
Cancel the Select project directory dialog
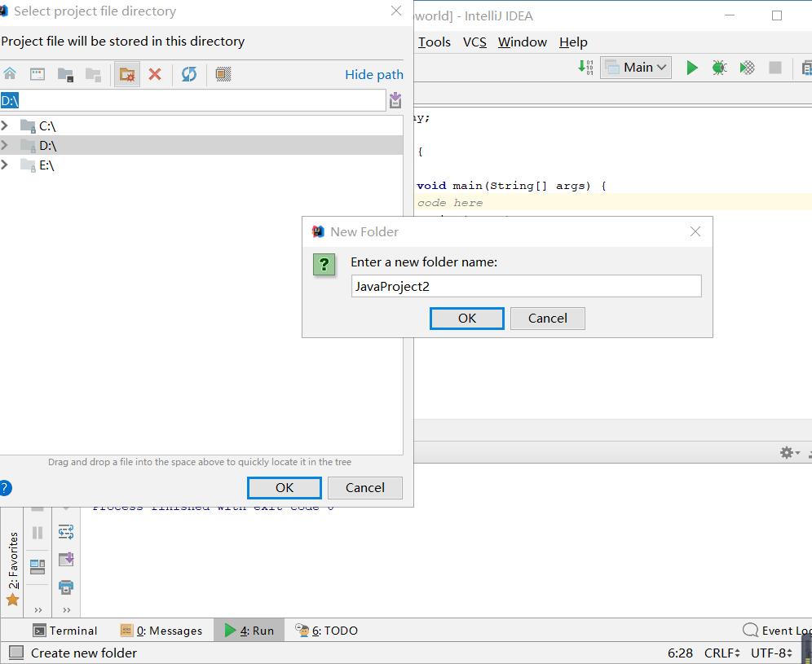[364, 487]
